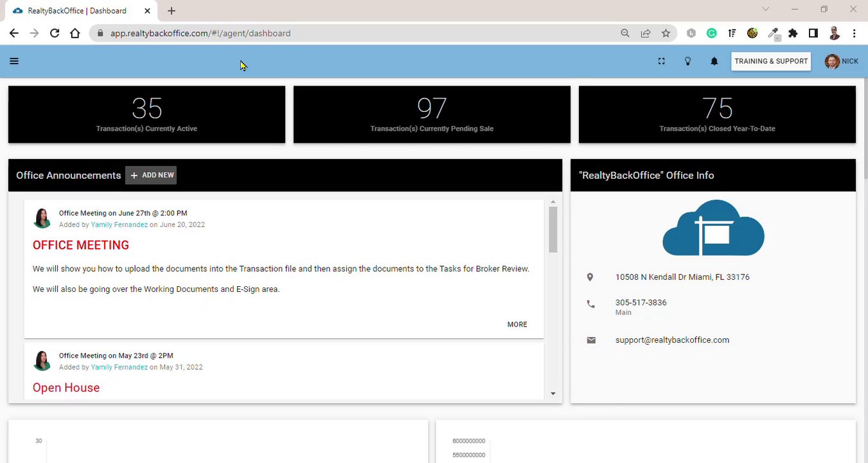Go forward in browser history
The image size is (868, 463).
pos(34,33)
